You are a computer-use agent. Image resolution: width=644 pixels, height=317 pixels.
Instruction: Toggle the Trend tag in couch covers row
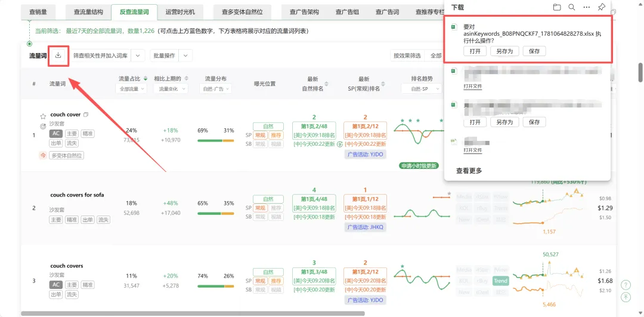tap(501, 281)
